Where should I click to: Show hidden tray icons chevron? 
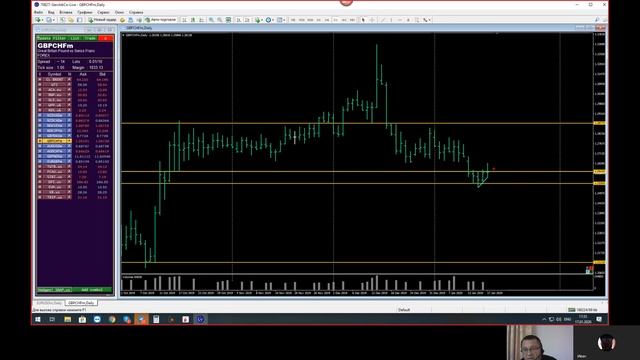click(x=544, y=319)
